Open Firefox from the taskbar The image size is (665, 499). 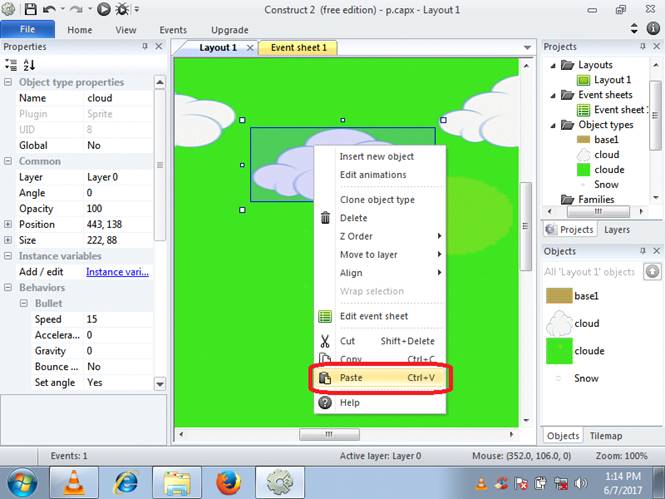228,482
